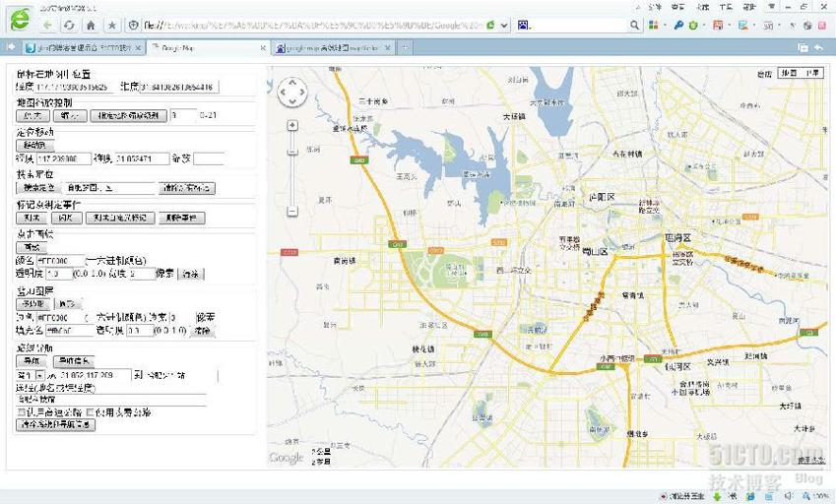This screenshot has height=504, width=836.
Task: Toggle the second checkbox in the navigation section
Action: click(x=90, y=412)
